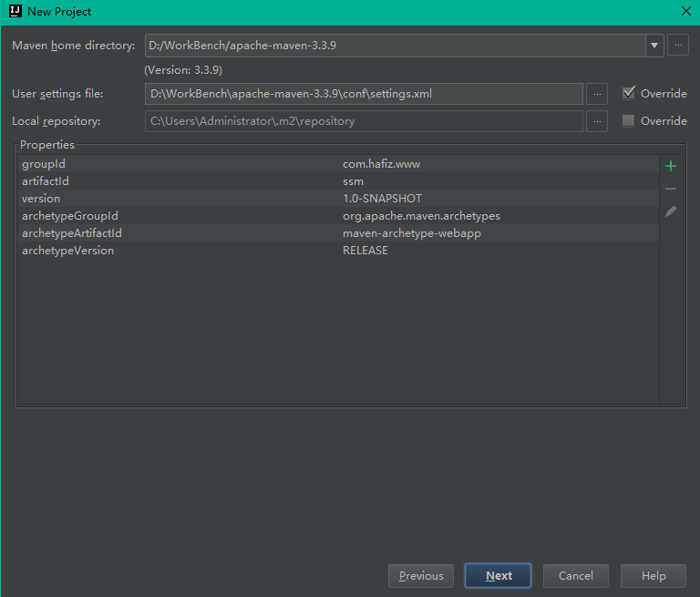Select the groupId property row
Image resolution: width=700 pixels, height=597 pixels.
[x=339, y=164]
